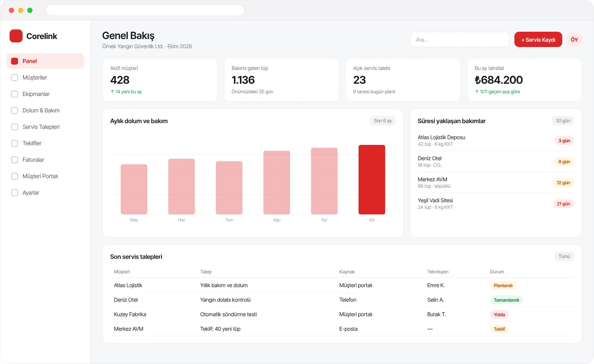
Task: Click the Ekipmanlar sidebar icon
Action: click(15, 94)
